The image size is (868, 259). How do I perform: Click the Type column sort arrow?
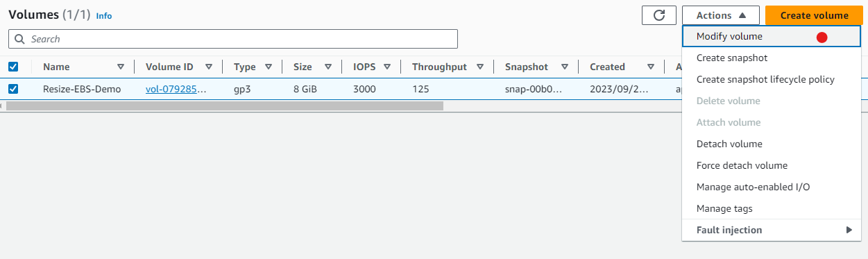[269, 67]
